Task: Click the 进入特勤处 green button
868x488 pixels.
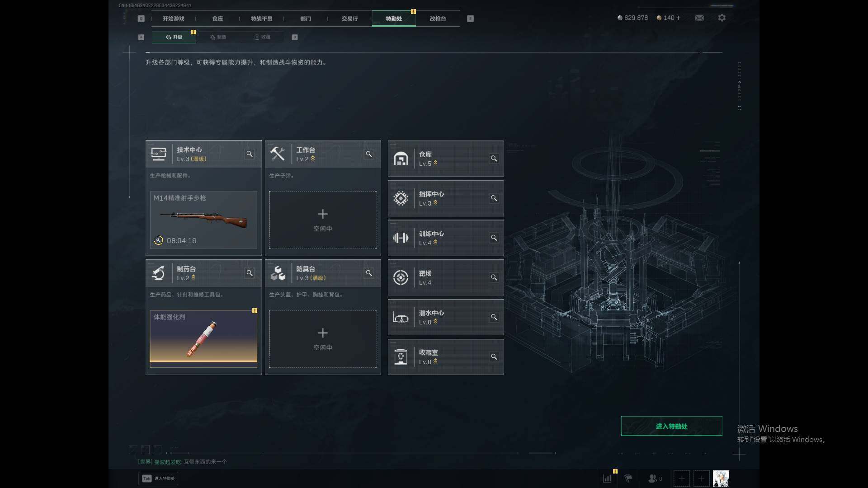Action: [x=671, y=426]
